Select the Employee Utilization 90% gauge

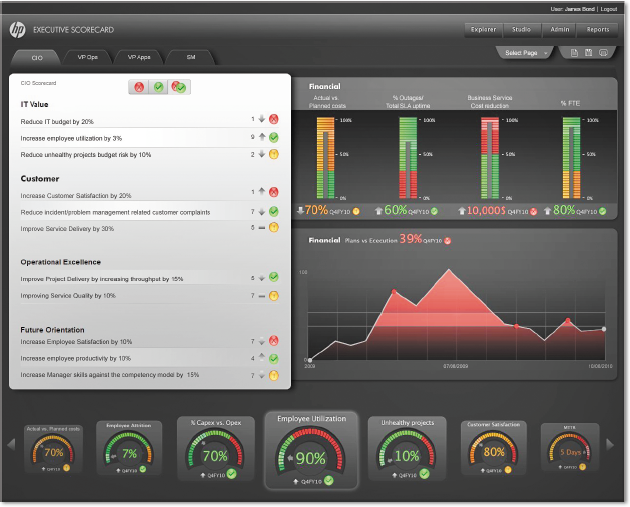click(311, 450)
